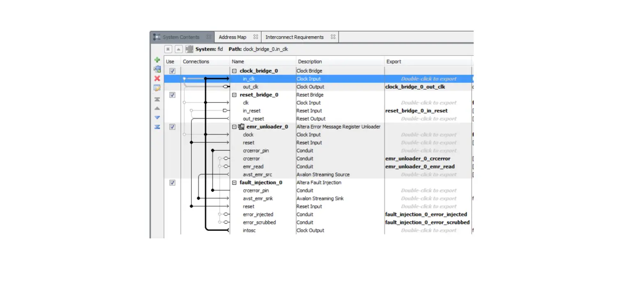
Task: Click the Export column header
Action: (x=393, y=62)
